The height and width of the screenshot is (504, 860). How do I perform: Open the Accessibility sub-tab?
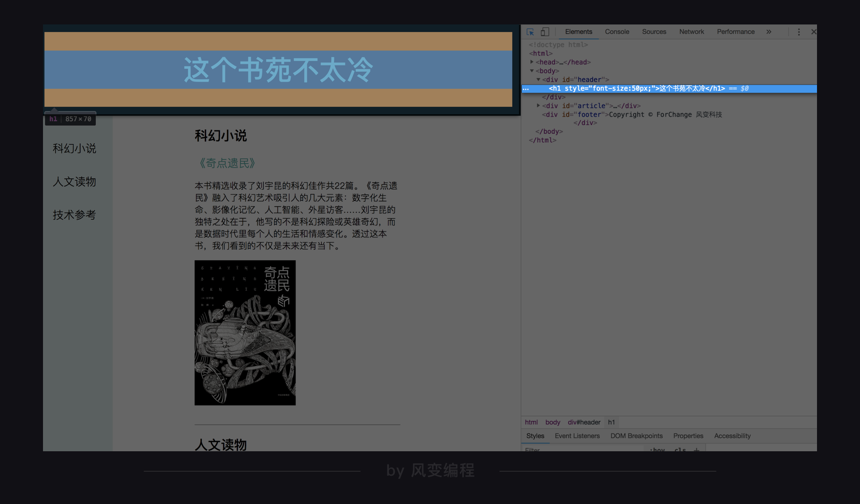pos(732,436)
